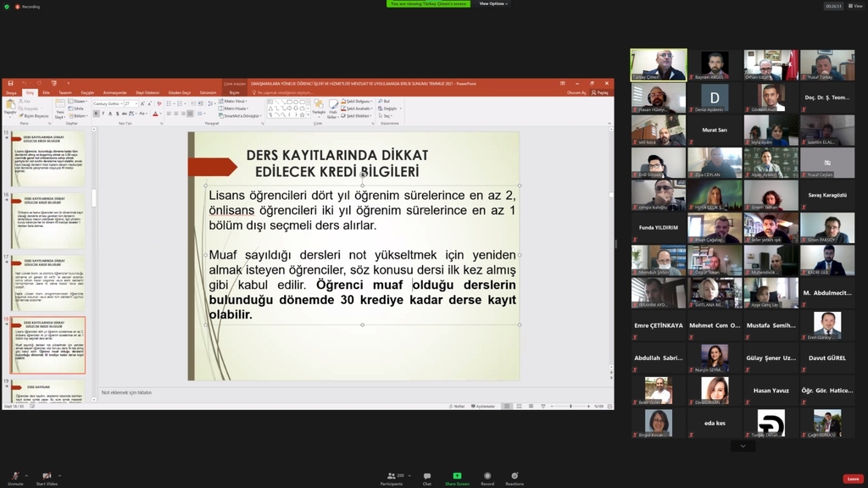The image size is (868, 488).
Task: Click the Start Video camera icon
Action: tap(47, 476)
